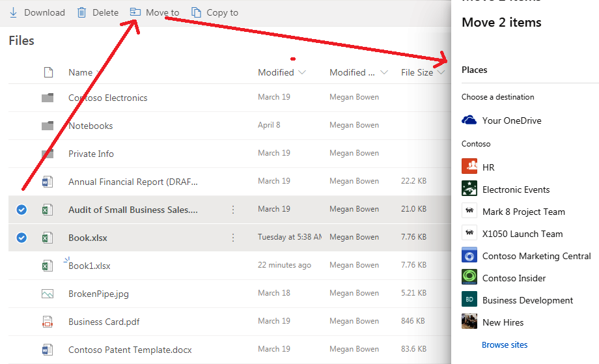
Task: Click the Word icon of Annual Financial Report
Action: pyautogui.click(x=48, y=182)
